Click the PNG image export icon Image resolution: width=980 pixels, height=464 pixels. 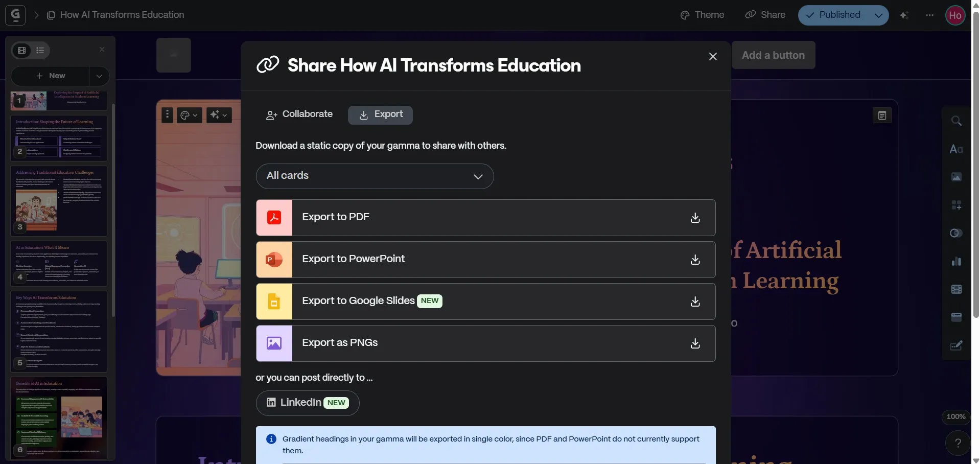[x=274, y=343]
